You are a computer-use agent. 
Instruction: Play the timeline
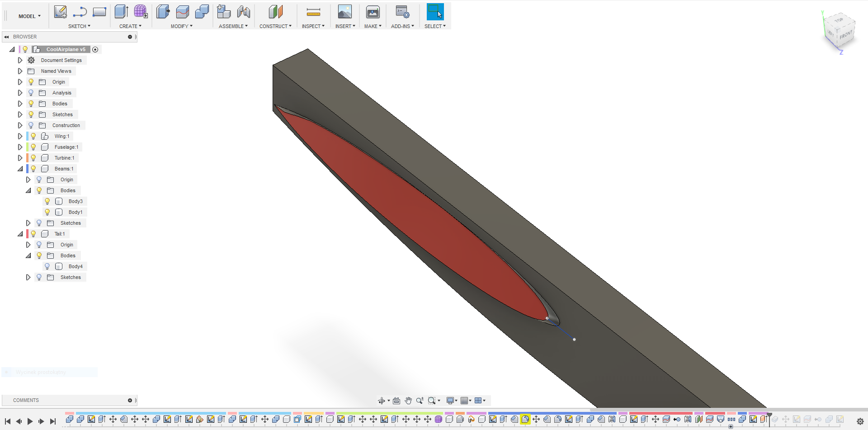[30, 421]
